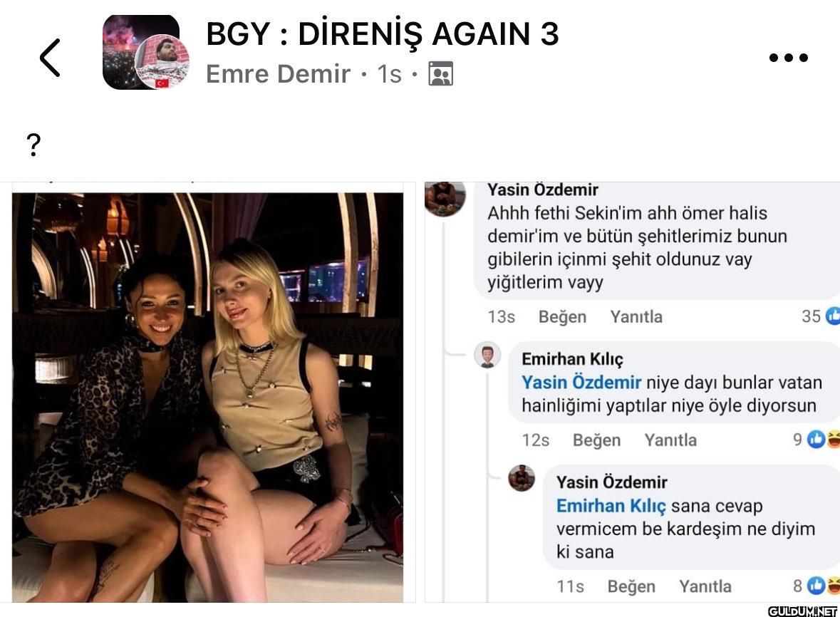Open Yasin Özdemir's avatar on bottom reply
The image size is (840, 617).
522,478
